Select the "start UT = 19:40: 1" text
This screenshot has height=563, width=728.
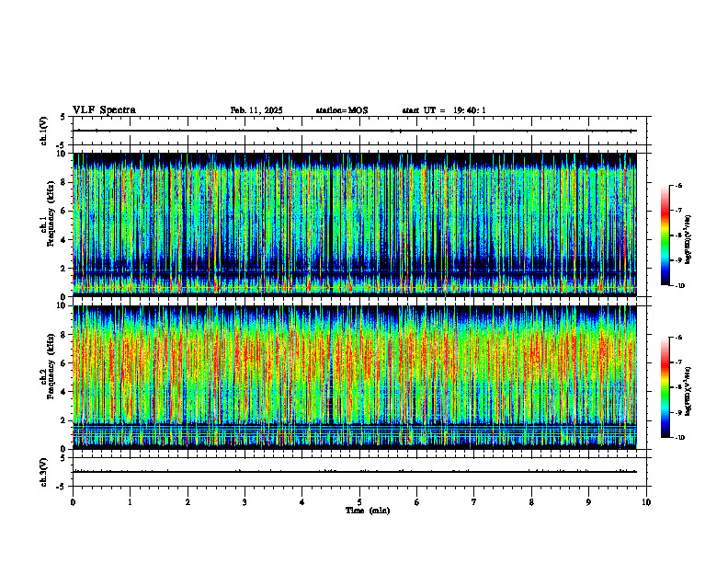(444, 110)
